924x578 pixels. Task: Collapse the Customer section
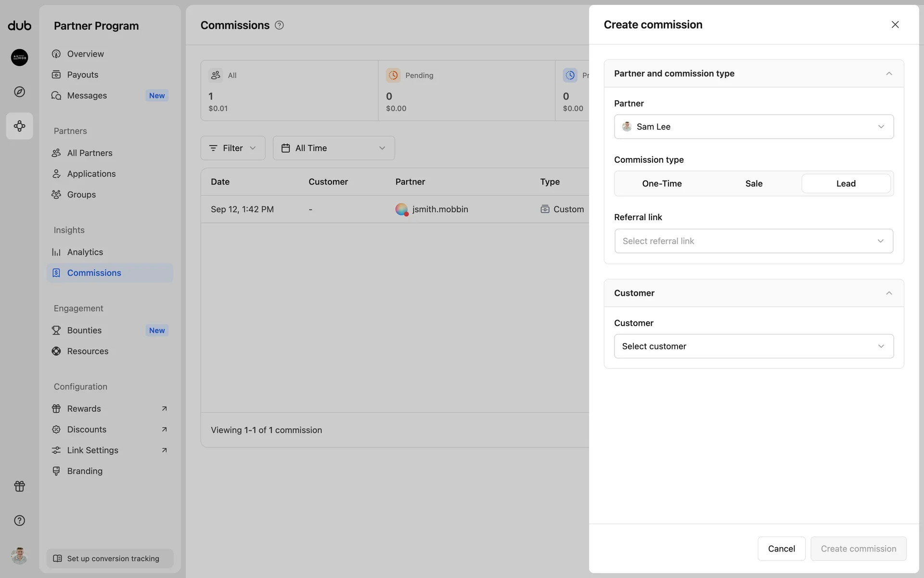click(x=888, y=293)
